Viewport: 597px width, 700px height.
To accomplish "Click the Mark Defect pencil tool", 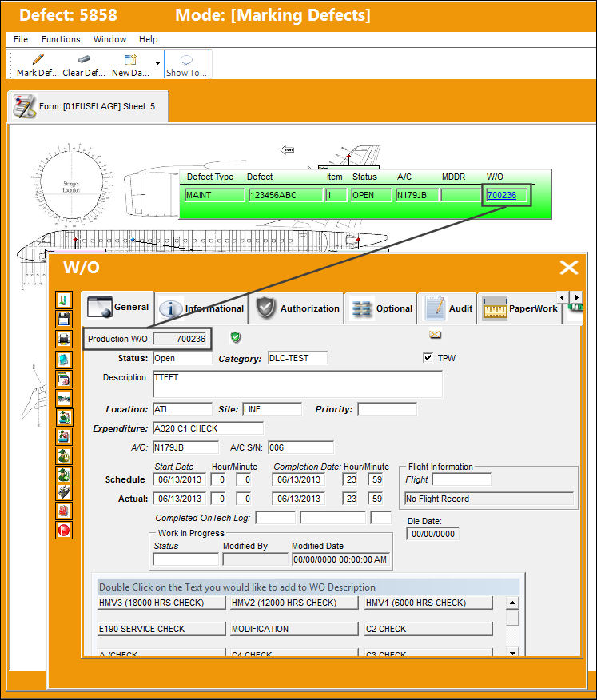I will click(x=38, y=64).
